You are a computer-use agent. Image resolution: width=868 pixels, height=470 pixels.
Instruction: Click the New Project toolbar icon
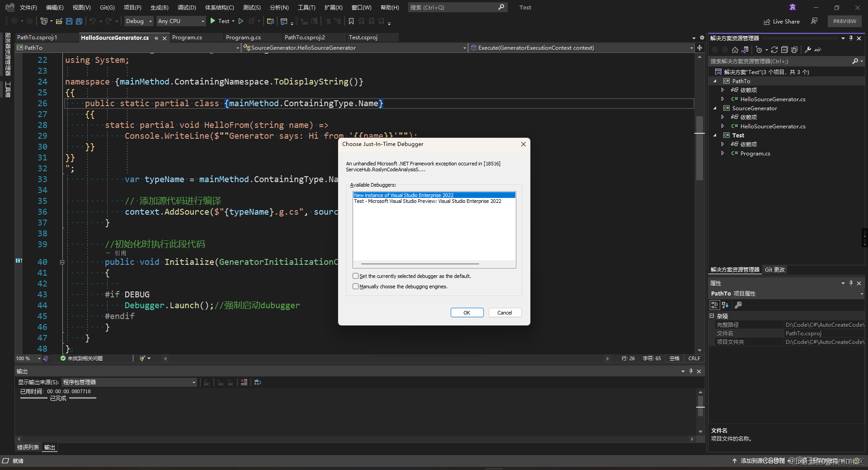[x=44, y=21]
